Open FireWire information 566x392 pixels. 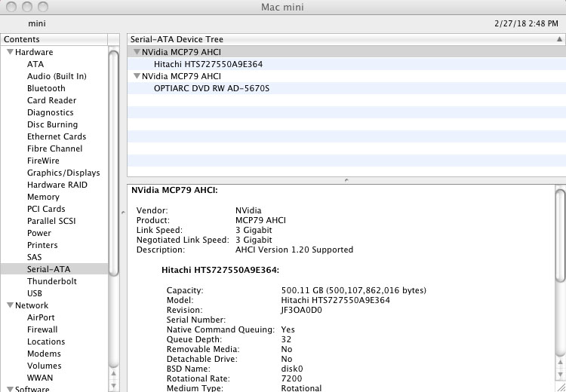point(43,161)
